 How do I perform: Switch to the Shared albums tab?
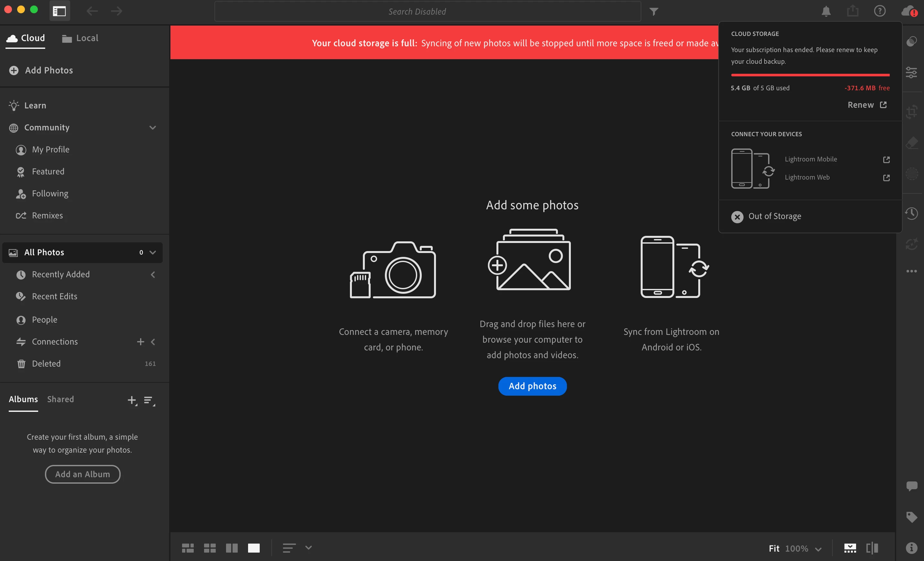(60, 399)
